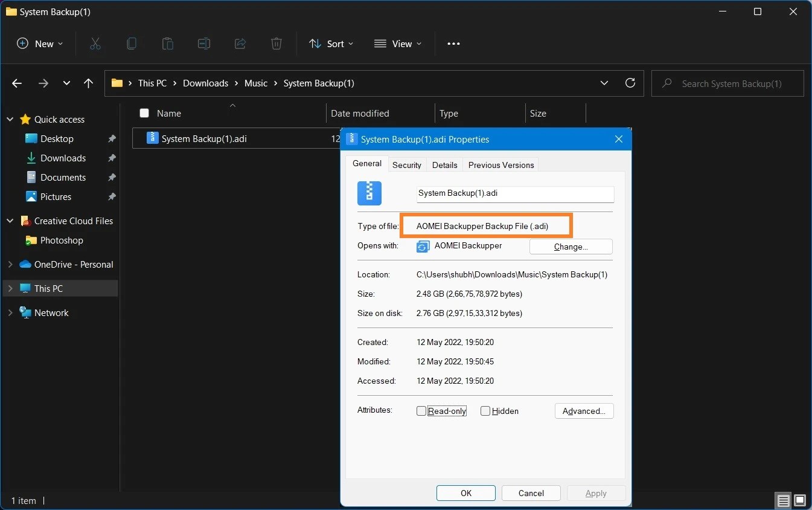This screenshot has width=812, height=510.
Task: Collapse the Quick access tree node
Action: click(10, 119)
